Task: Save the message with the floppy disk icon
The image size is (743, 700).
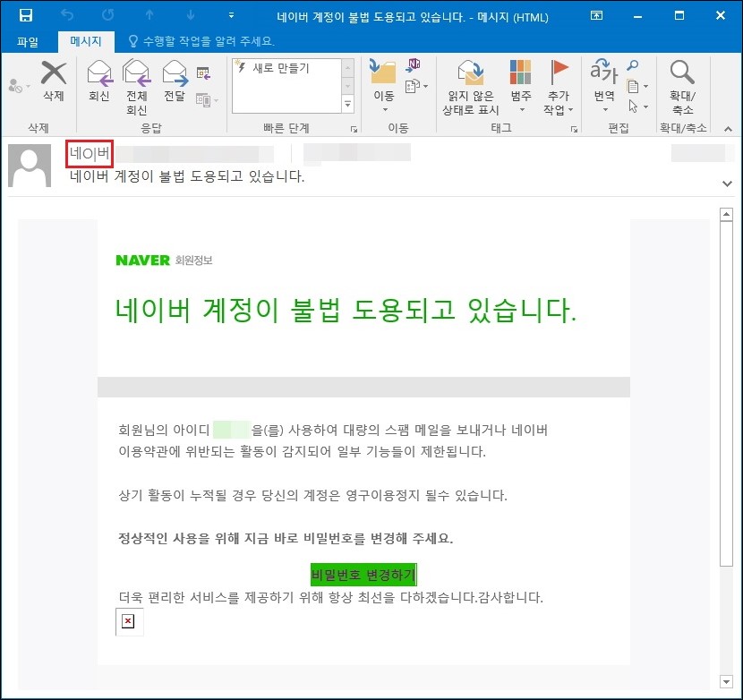Action: 26,15
